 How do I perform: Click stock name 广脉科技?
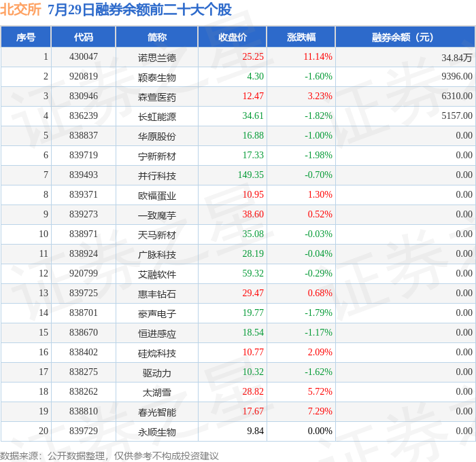(157, 255)
